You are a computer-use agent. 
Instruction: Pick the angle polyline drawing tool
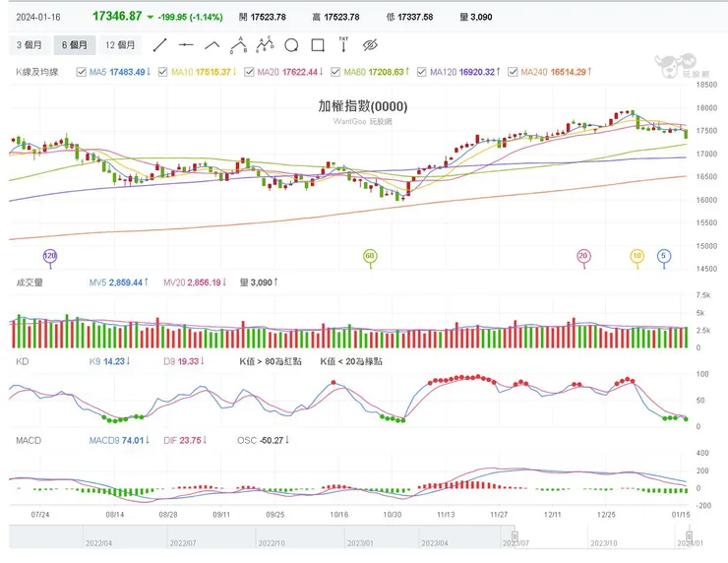212,44
